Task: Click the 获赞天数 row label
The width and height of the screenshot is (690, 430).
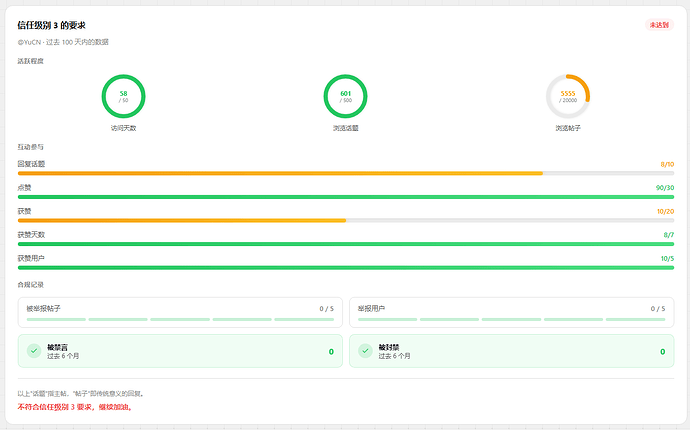Action: click(31, 235)
